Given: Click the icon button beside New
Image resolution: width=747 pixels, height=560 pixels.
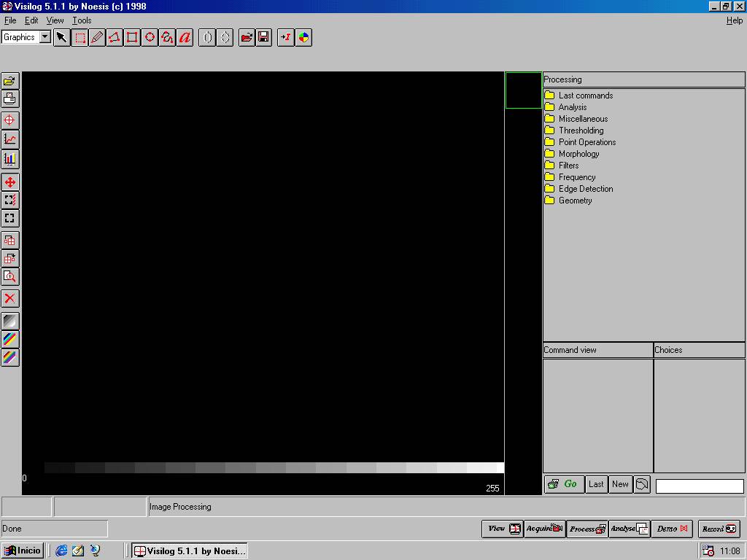Looking at the screenshot, I should tap(642, 484).
